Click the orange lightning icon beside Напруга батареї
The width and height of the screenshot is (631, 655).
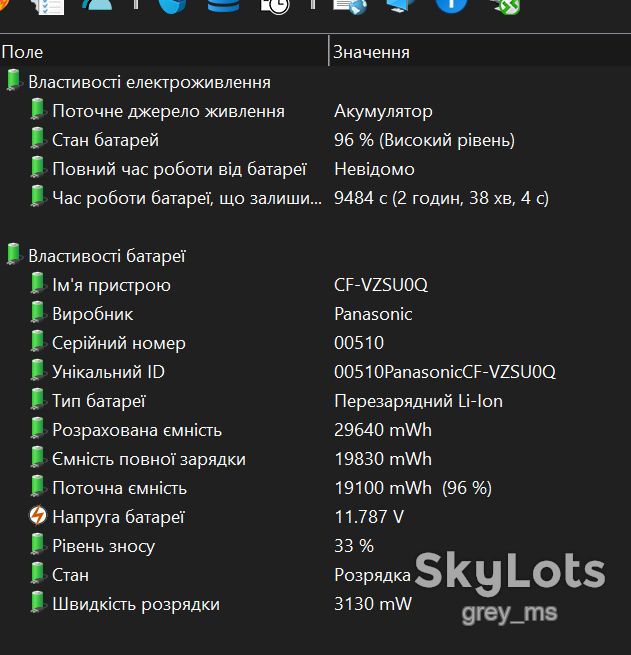[x=38, y=516]
